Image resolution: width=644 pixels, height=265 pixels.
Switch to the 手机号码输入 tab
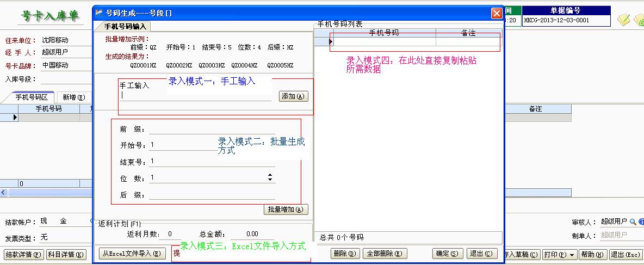click(x=123, y=26)
